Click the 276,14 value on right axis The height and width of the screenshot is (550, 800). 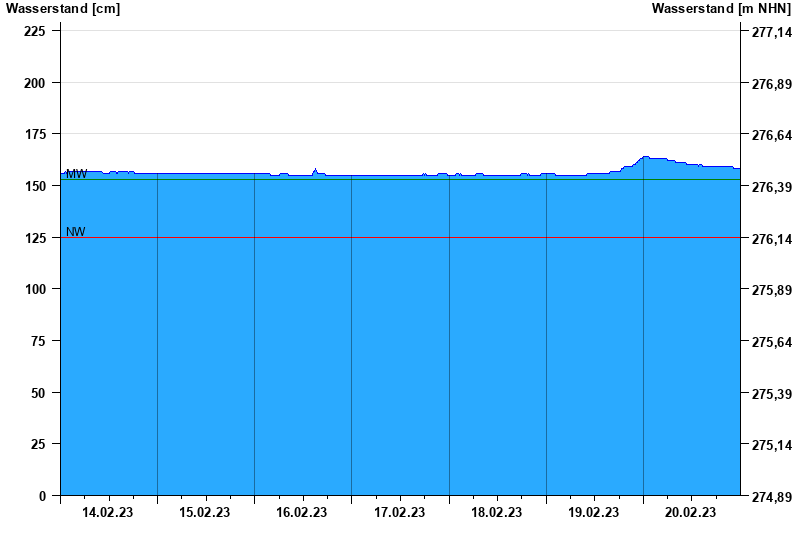tap(772, 239)
